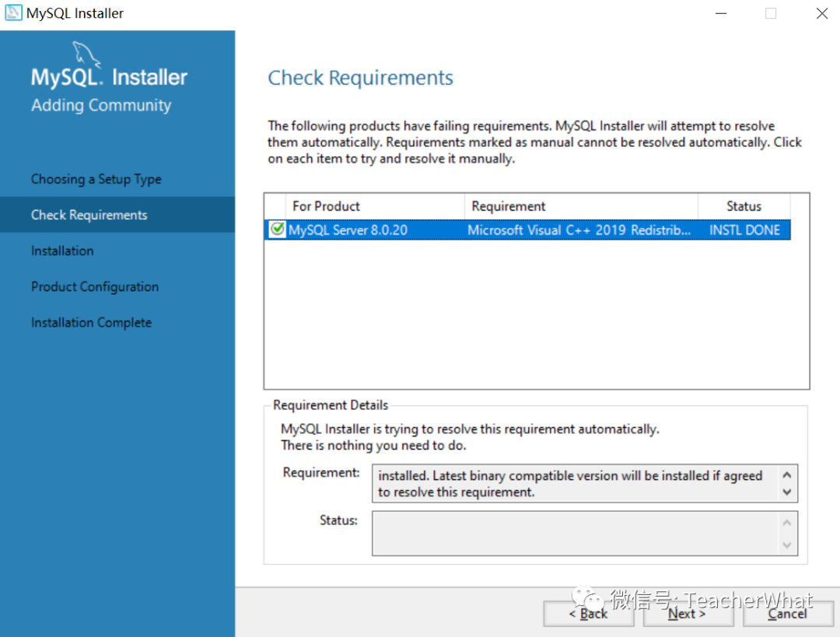
Task: Close the MySQL Installer window
Action: coord(822,13)
